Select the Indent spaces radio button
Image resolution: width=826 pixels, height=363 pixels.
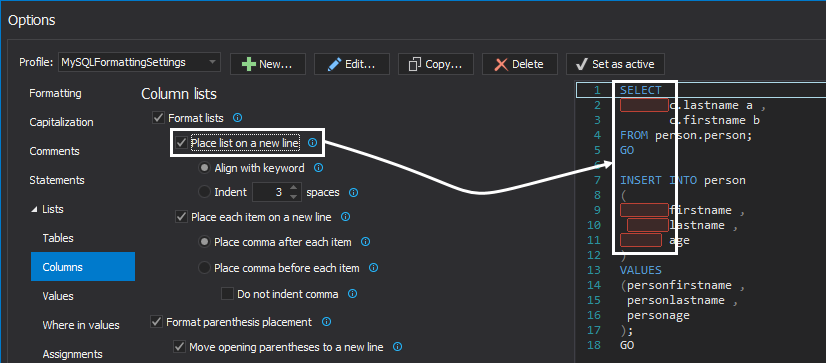[204, 192]
